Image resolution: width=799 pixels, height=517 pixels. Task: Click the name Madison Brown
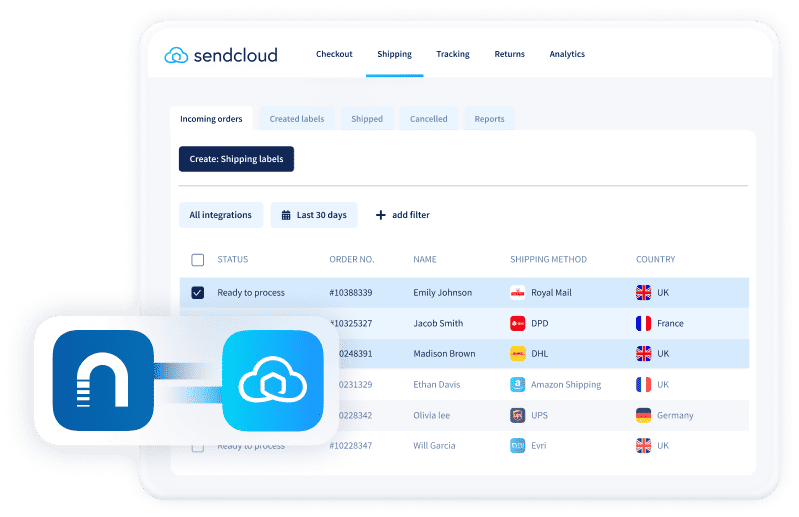click(x=444, y=353)
